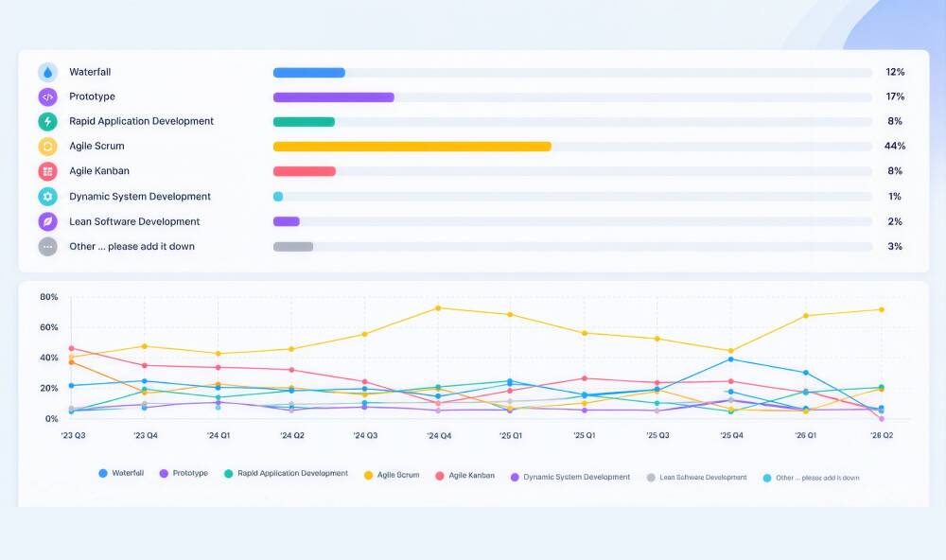946x560 pixels.
Task: Hide Agile Scrum line via legend
Action: (x=392, y=475)
